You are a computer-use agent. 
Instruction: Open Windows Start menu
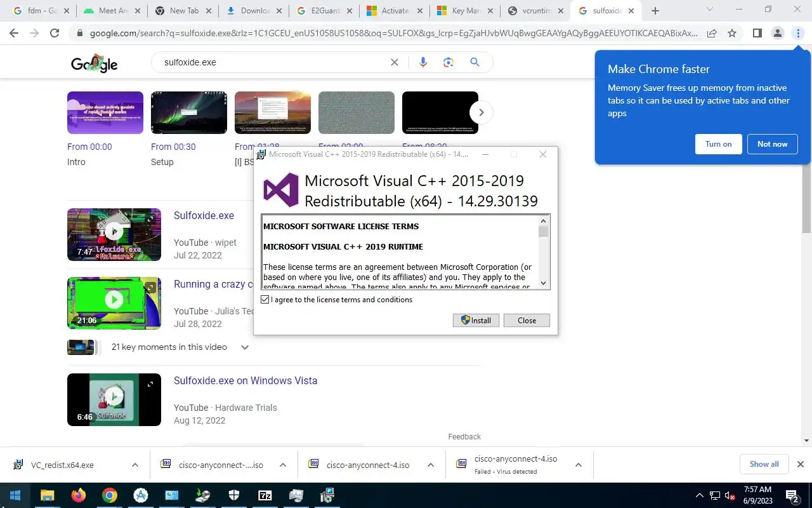click(x=15, y=495)
